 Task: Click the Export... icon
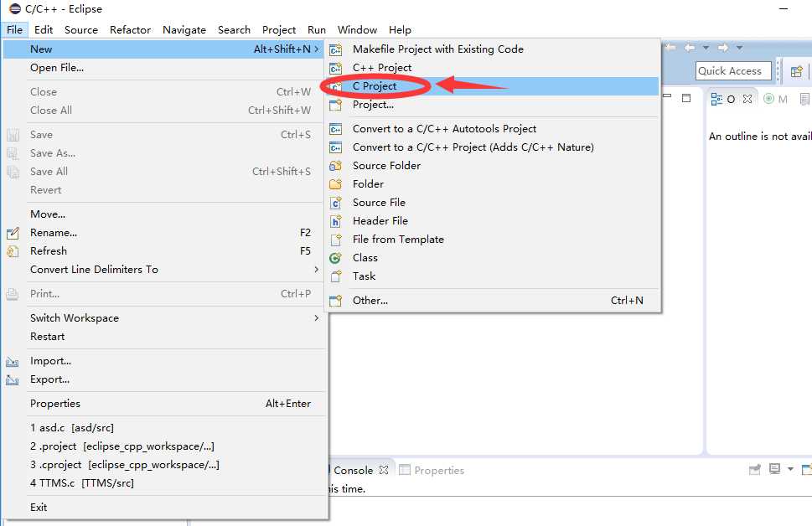pos(13,380)
